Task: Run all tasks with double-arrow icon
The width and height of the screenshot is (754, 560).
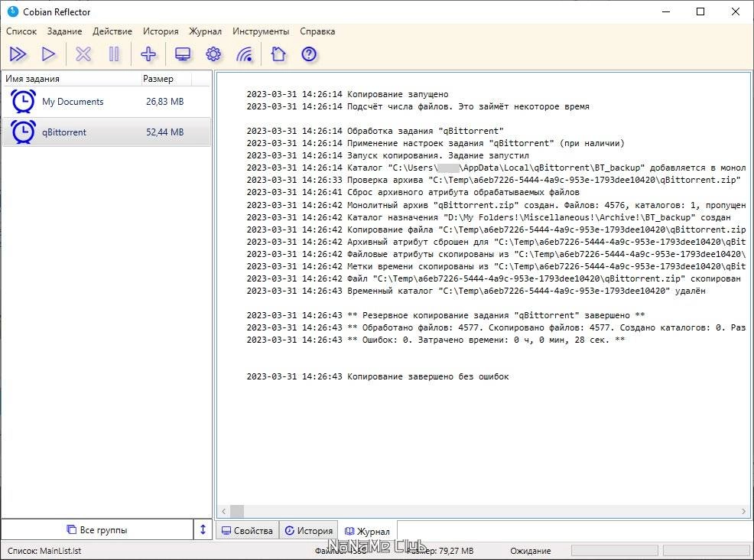Action: (18, 54)
